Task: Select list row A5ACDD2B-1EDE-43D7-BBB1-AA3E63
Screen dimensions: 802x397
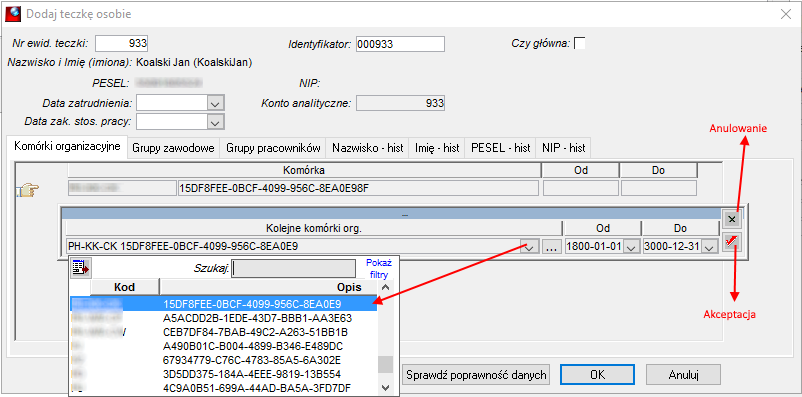Action: (x=224, y=318)
